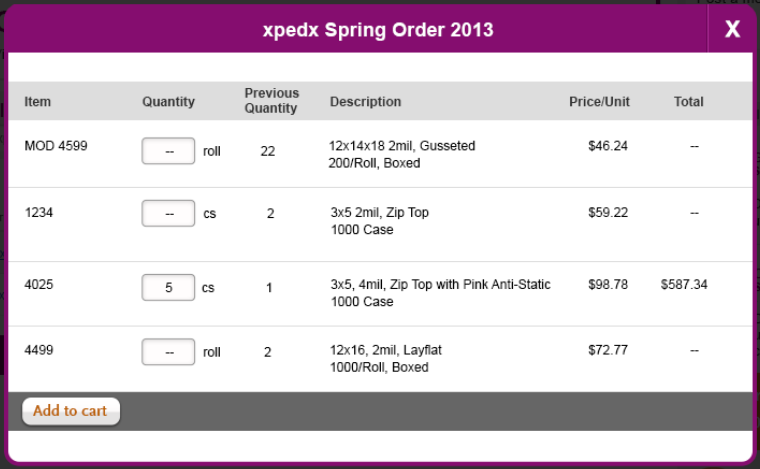Click the Previous Quantity column header
The height and width of the screenshot is (469, 760).
[x=271, y=101]
